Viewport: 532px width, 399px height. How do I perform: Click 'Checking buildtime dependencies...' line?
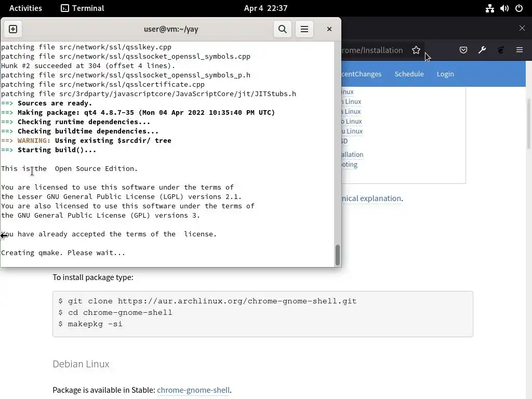pyautogui.click(x=79, y=131)
